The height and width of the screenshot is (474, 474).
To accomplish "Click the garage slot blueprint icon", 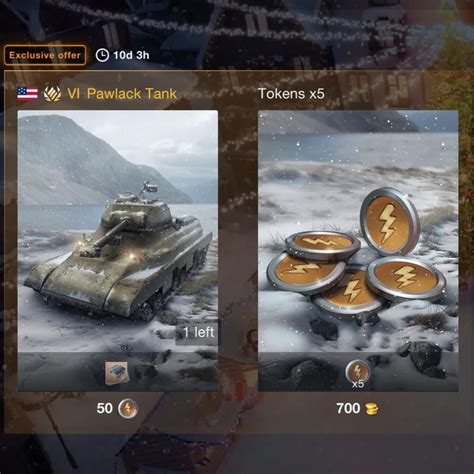I will (116, 372).
